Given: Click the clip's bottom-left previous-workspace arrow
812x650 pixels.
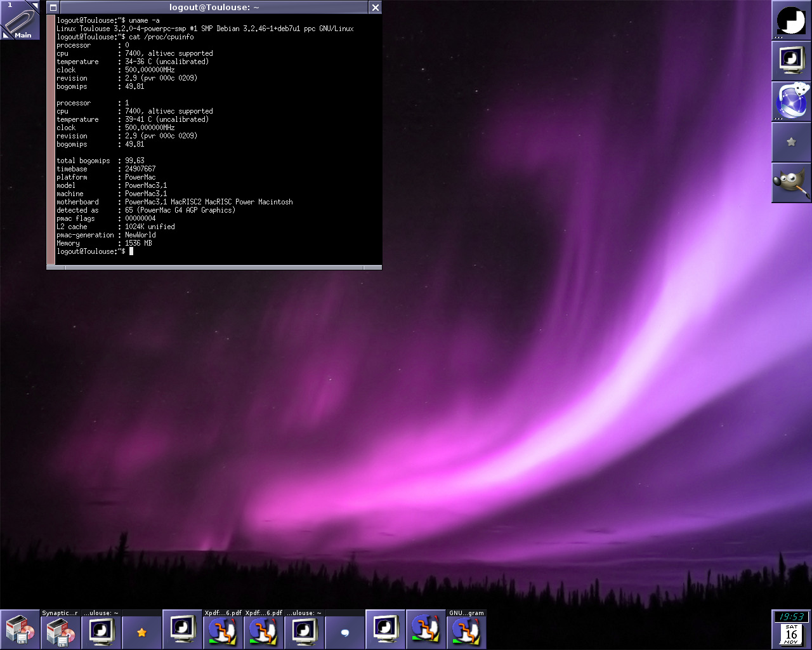Looking at the screenshot, I should point(5,36).
